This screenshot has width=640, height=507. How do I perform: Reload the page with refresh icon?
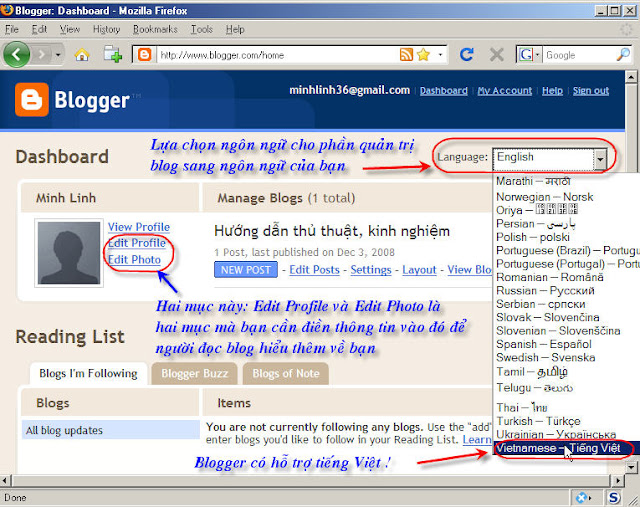point(467,54)
